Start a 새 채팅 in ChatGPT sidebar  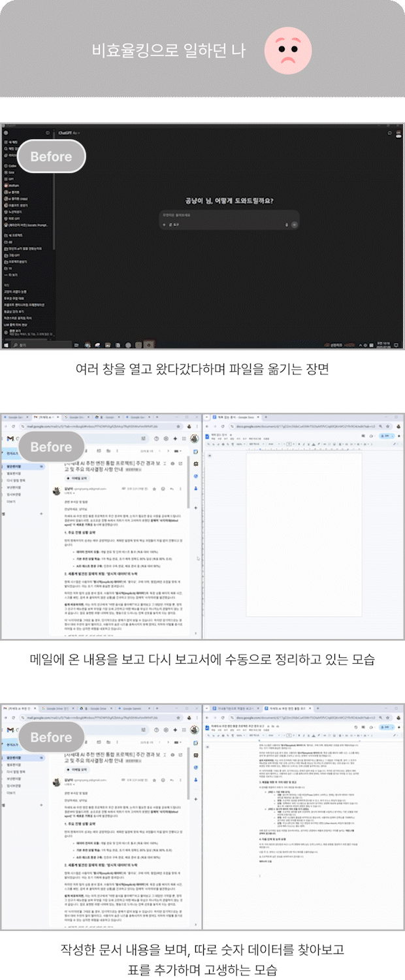point(12,141)
